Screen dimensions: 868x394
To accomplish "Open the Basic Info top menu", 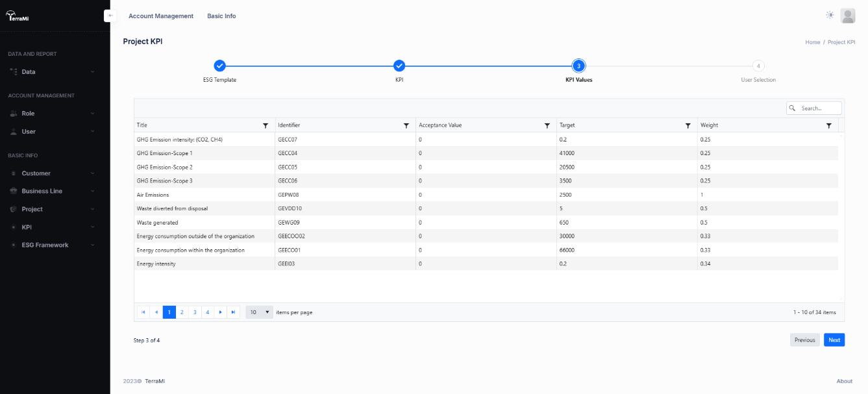I will click(x=221, y=16).
